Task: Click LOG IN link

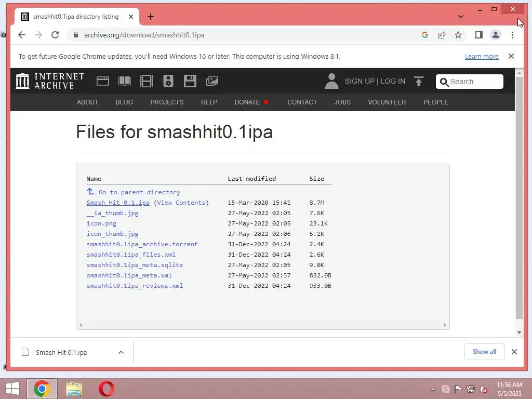Action: tap(393, 82)
